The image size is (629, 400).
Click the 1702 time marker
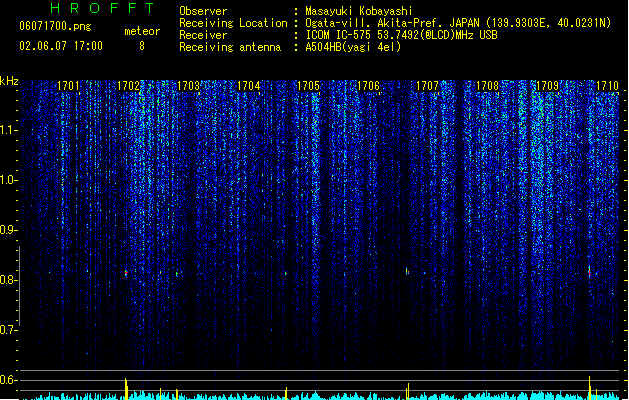[128, 86]
